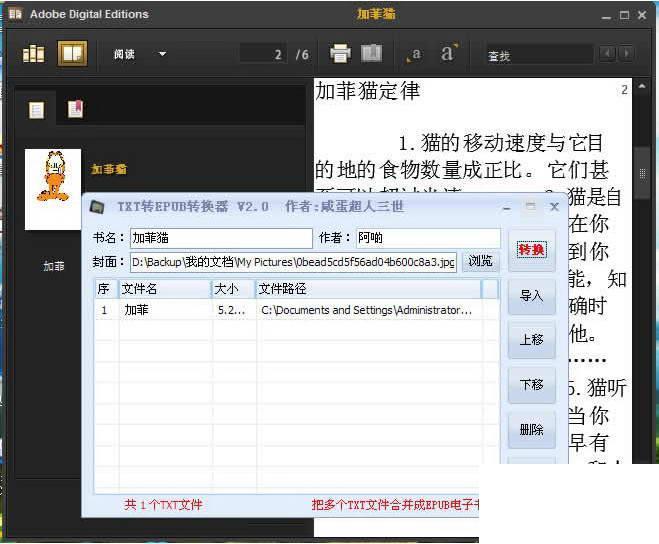The width and height of the screenshot is (659, 544).
Task: Click the Adobe Digital Editions title bar icon
Action: click(15, 14)
